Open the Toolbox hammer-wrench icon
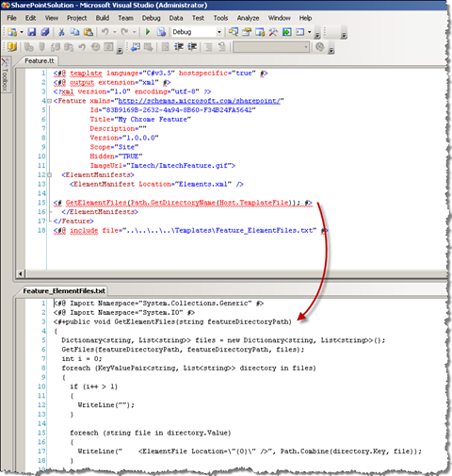The width and height of the screenshot is (452, 476). (273, 32)
